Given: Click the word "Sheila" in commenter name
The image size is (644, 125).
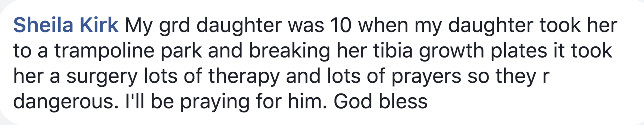Looking at the screenshot, I should click(x=43, y=25).
